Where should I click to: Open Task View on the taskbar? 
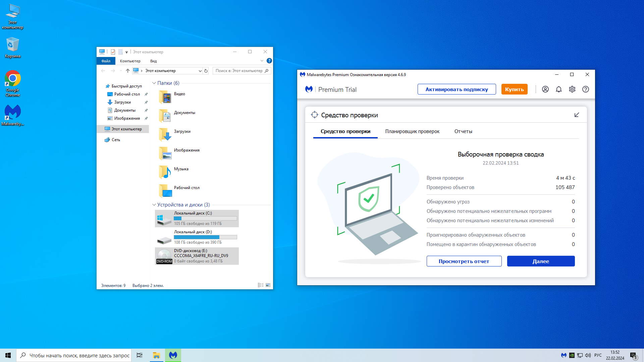click(x=140, y=355)
